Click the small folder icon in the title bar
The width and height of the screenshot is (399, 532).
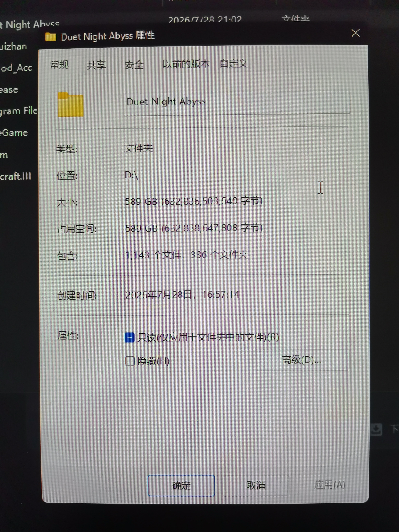[x=51, y=36]
